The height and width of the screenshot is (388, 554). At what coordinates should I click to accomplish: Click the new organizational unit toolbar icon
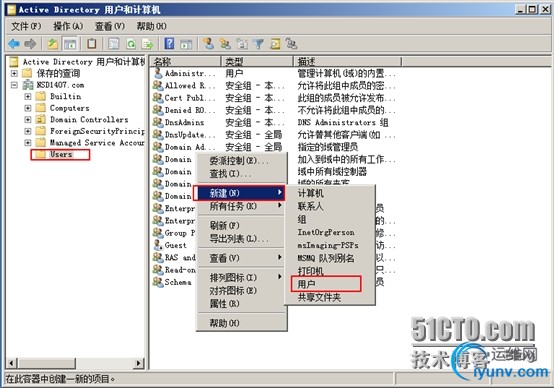click(x=242, y=44)
